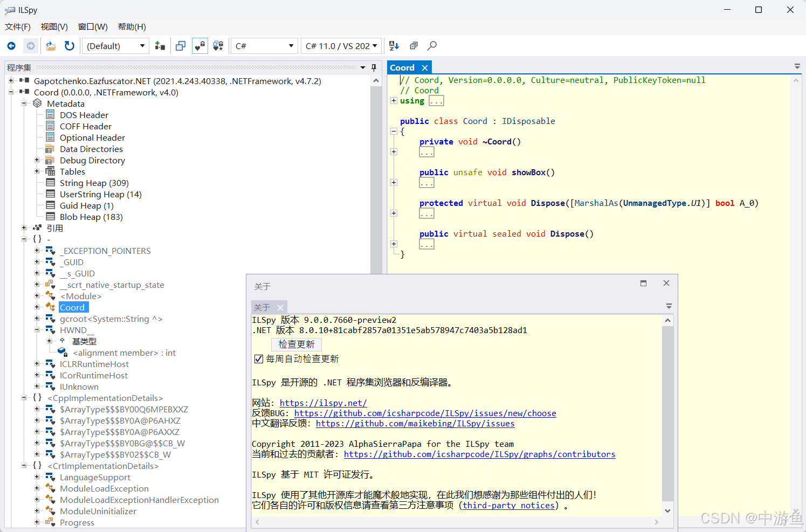Select DOS Header in the tree

(84, 115)
